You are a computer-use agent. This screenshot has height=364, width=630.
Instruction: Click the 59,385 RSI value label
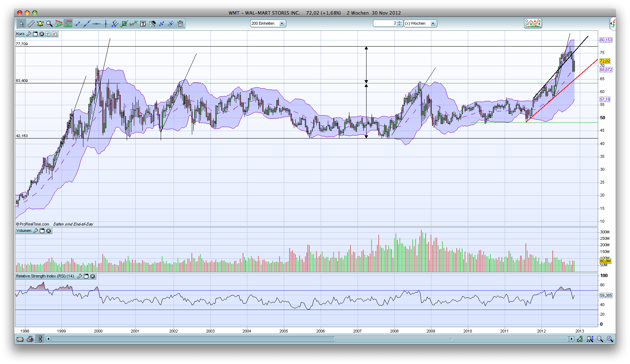(606, 296)
